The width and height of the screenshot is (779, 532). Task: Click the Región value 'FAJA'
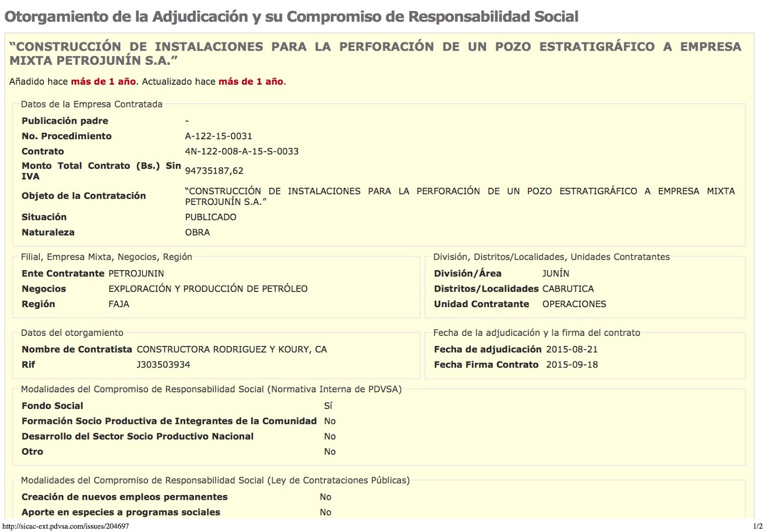[119, 304]
